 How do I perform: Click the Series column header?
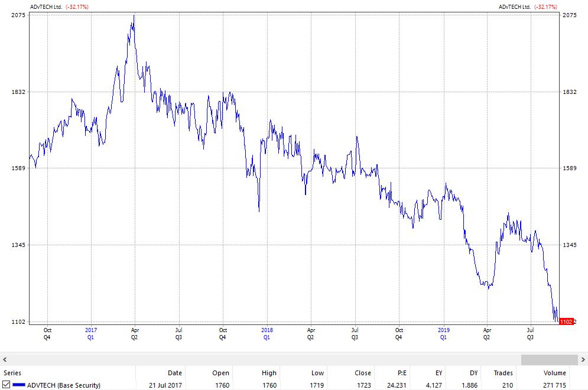tap(13, 373)
